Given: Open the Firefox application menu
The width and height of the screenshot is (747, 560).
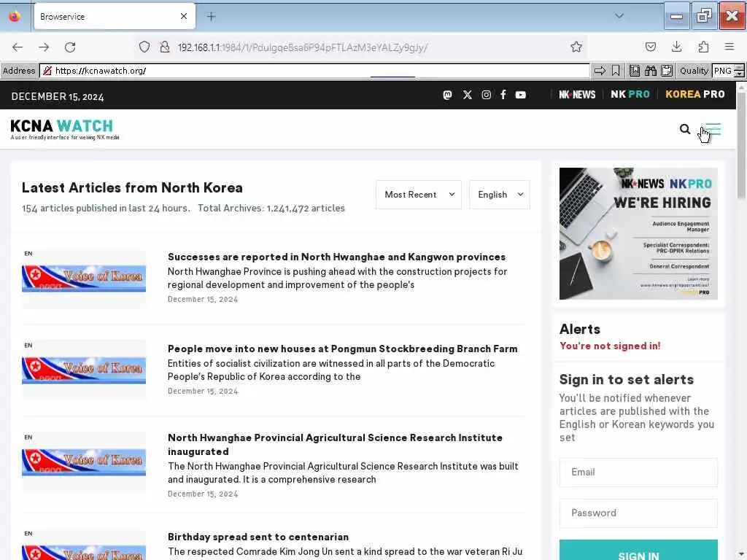Looking at the screenshot, I should click(729, 47).
